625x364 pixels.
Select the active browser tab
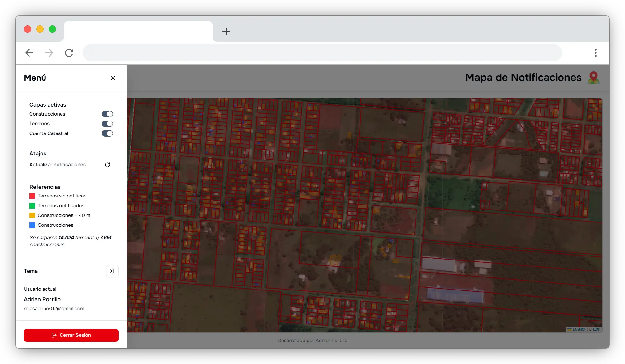tap(138, 31)
